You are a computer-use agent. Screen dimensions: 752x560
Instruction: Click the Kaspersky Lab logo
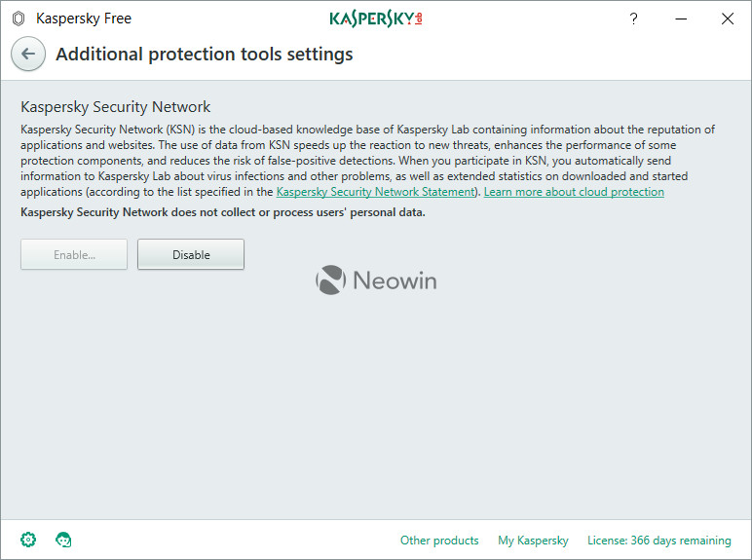click(x=376, y=19)
